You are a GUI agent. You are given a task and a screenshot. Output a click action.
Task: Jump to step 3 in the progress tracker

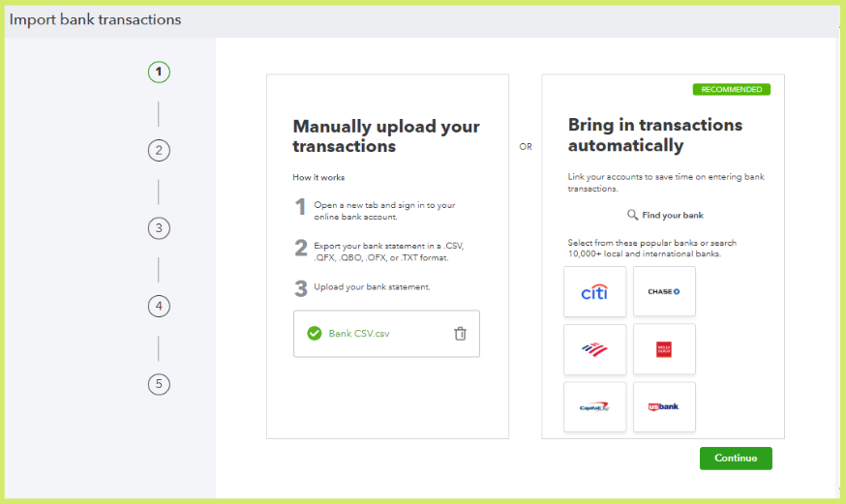coord(159,228)
